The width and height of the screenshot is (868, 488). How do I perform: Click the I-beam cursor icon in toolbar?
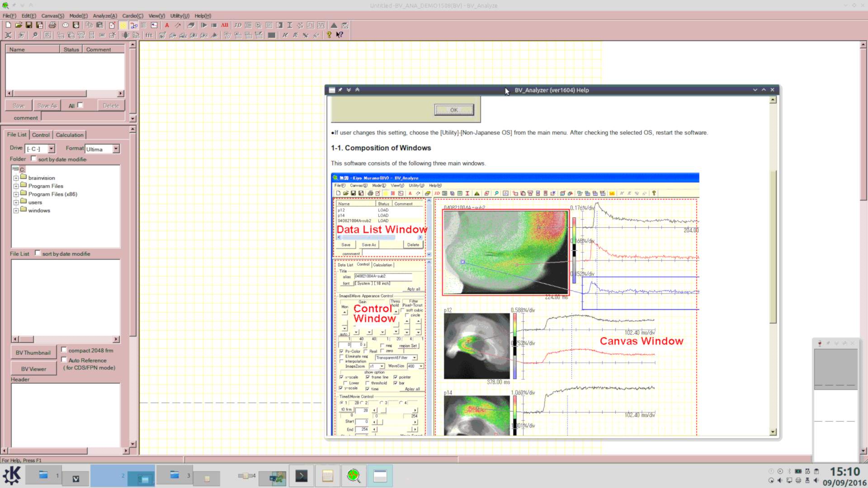tap(290, 25)
